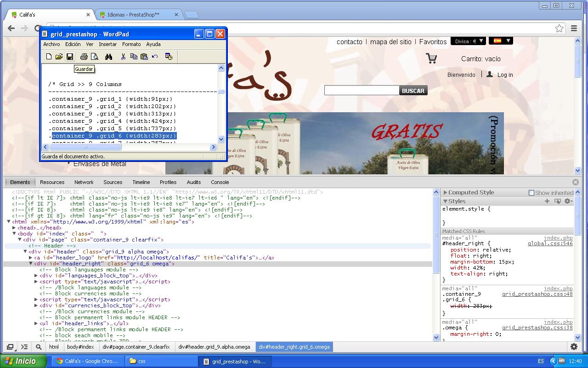Click the Log in link
Viewport: 588px width, 368px height.
click(x=505, y=75)
